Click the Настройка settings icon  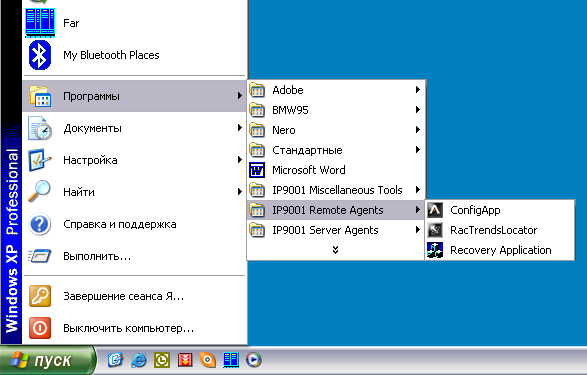pyautogui.click(x=40, y=160)
